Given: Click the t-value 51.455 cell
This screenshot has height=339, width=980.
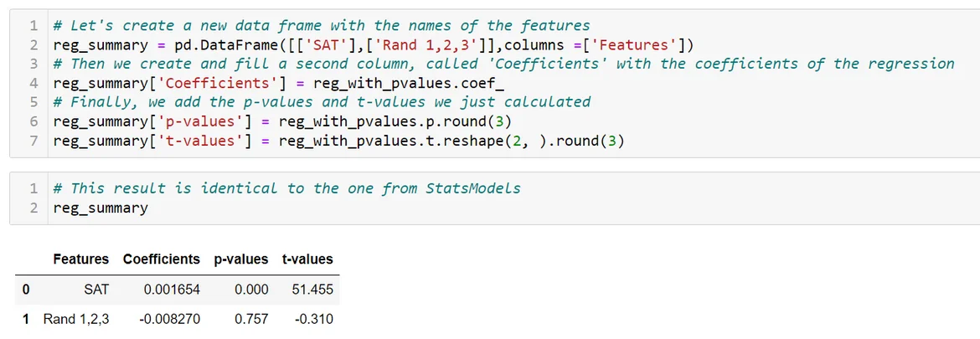Looking at the screenshot, I should pos(314,290).
